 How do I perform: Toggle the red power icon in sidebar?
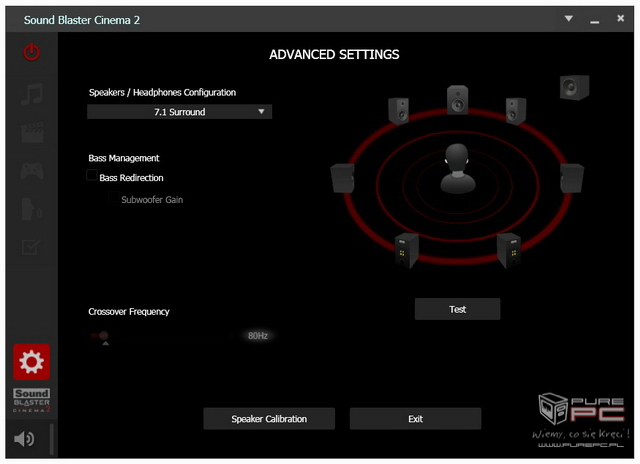(31, 52)
